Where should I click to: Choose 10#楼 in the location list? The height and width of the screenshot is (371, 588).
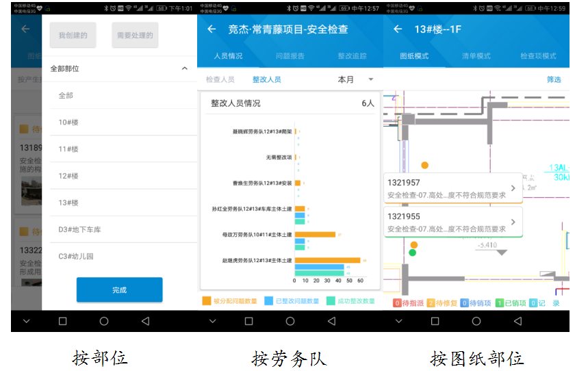coord(123,123)
